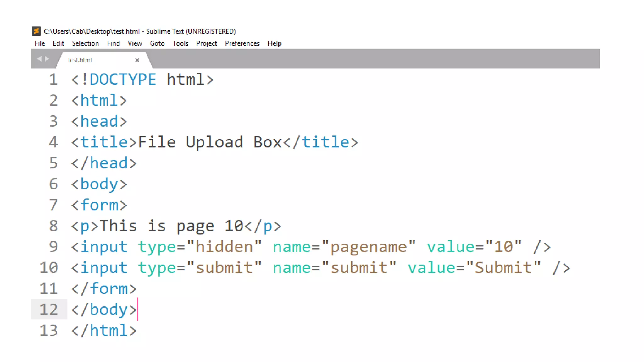Open the Project menu
This screenshot has width=644, height=362.
[x=207, y=43]
